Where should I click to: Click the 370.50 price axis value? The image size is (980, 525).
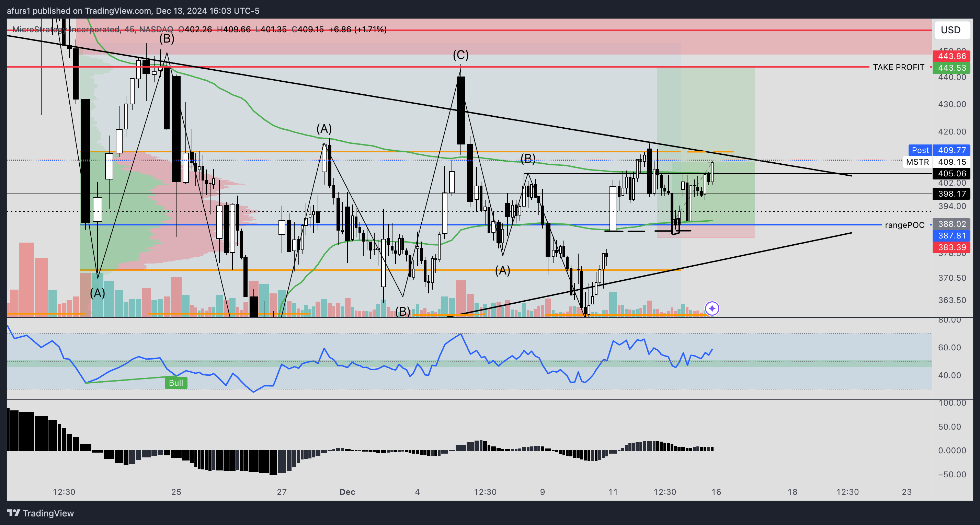[x=952, y=278]
